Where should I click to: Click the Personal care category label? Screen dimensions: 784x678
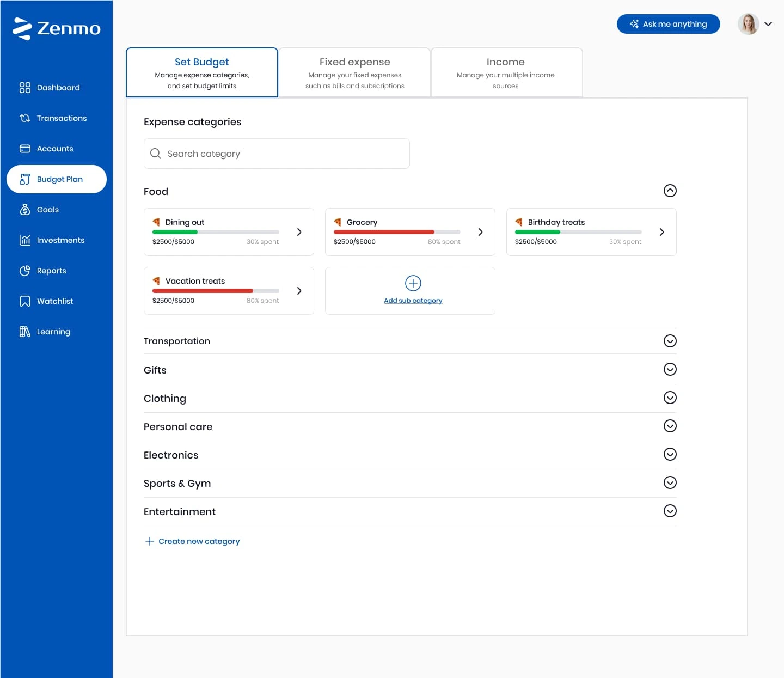pyautogui.click(x=178, y=427)
